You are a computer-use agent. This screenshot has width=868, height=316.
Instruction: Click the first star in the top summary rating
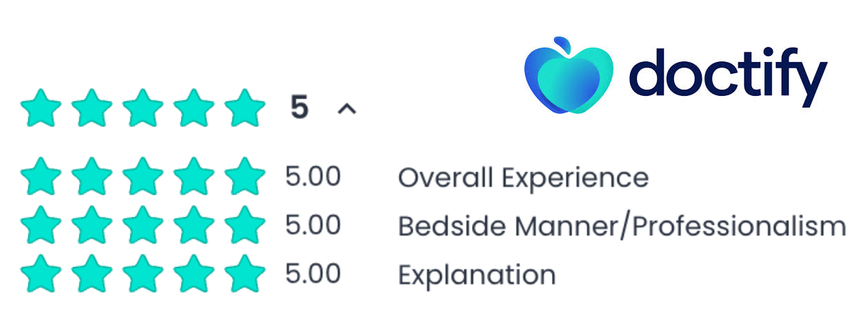click(41, 109)
